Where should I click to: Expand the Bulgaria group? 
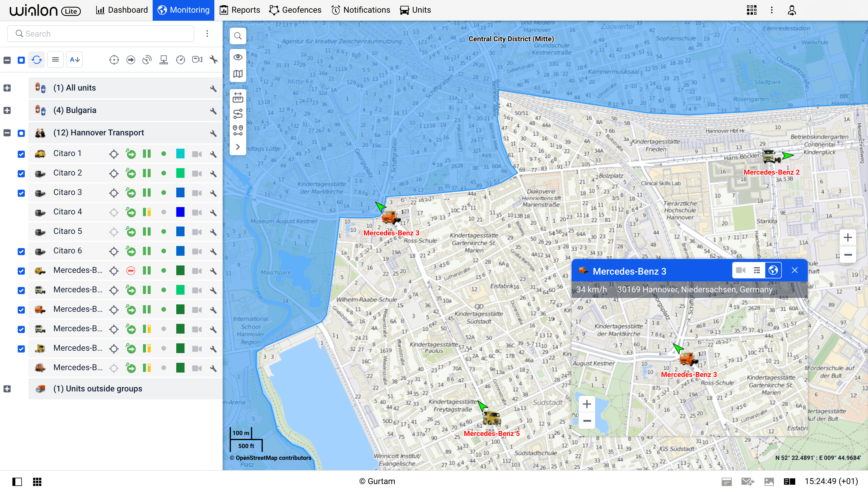coord(7,111)
